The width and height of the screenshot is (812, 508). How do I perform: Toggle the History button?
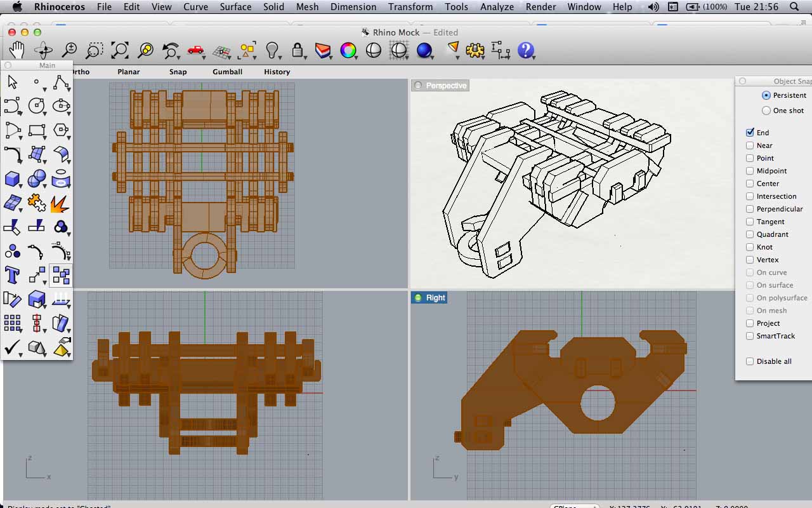pos(277,72)
